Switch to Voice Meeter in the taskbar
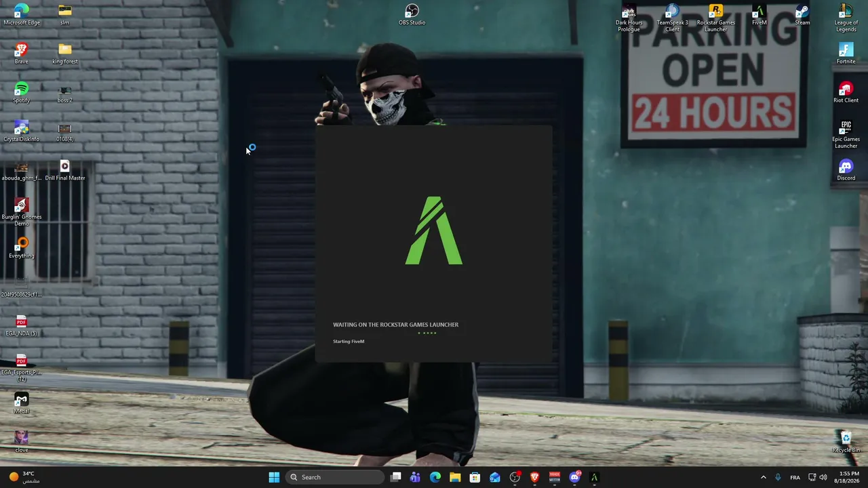Image resolution: width=868 pixels, height=488 pixels. coord(555,477)
